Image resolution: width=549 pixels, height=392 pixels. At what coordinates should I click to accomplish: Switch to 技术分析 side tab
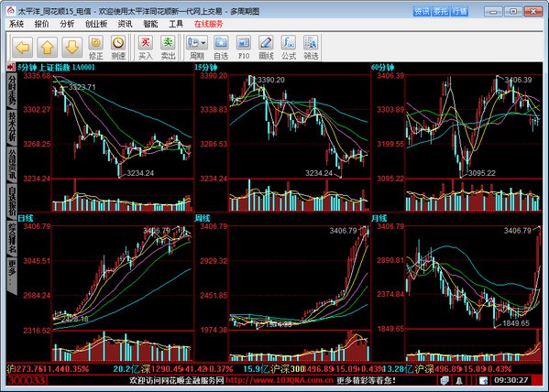12,126
